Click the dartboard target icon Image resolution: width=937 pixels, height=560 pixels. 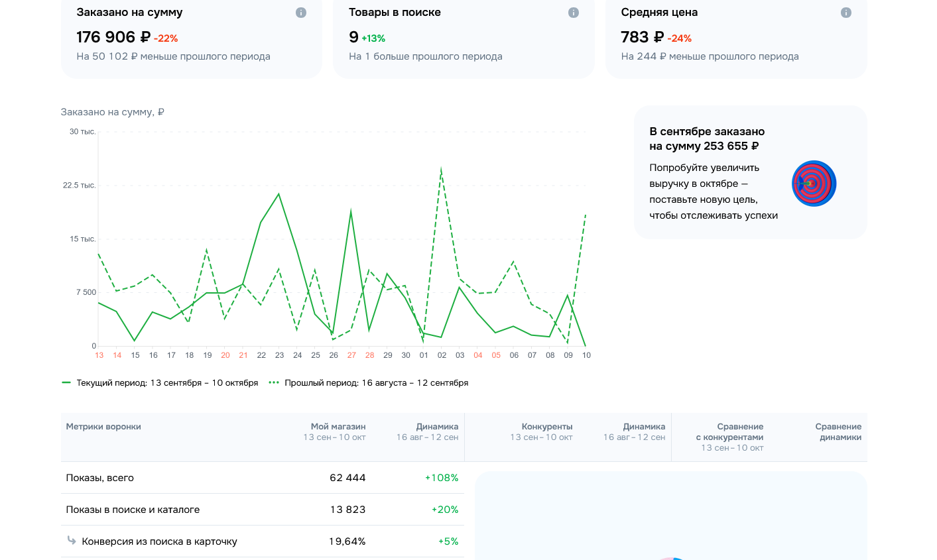814,184
